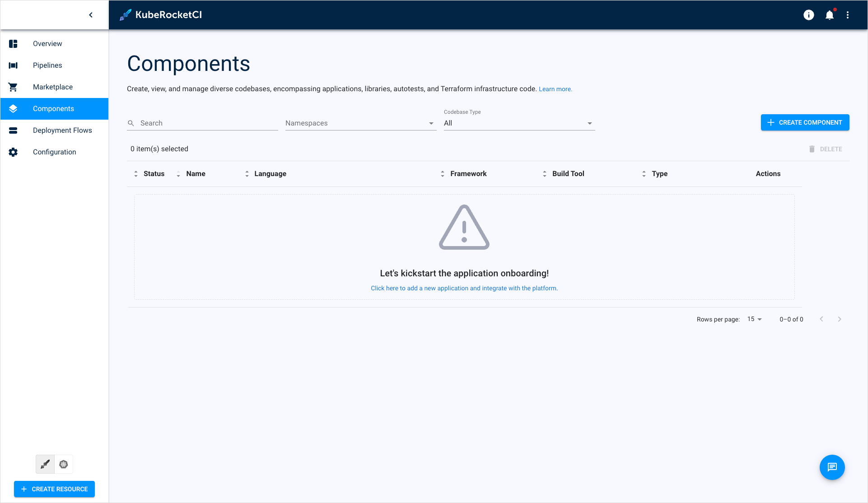Viewport: 868px width, 503px height.
Task: Select the Deployment Flows icon
Action: tap(13, 130)
